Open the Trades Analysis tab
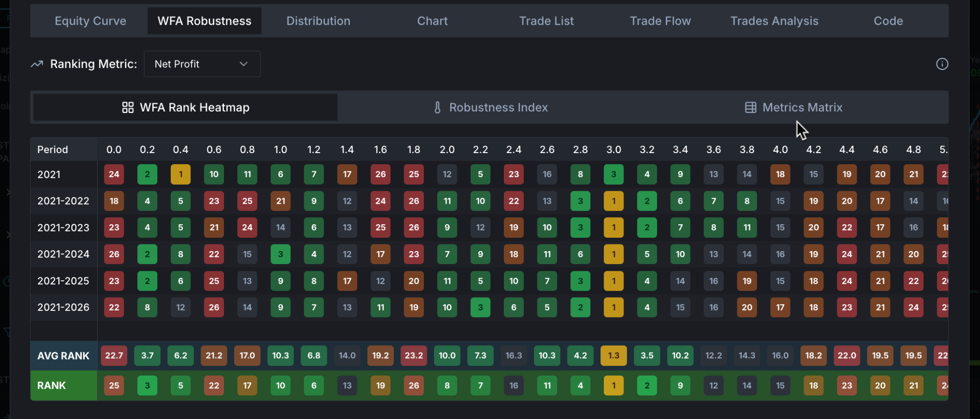 pos(774,21)
